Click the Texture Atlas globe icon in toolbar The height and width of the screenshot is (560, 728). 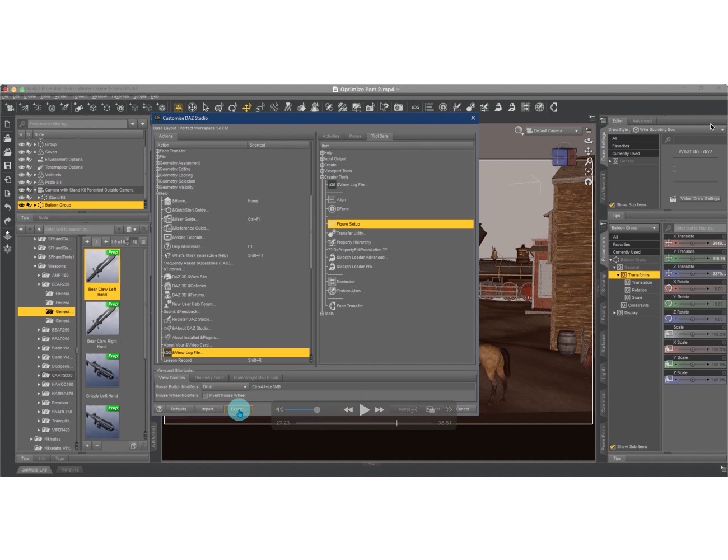pos(539,108)
